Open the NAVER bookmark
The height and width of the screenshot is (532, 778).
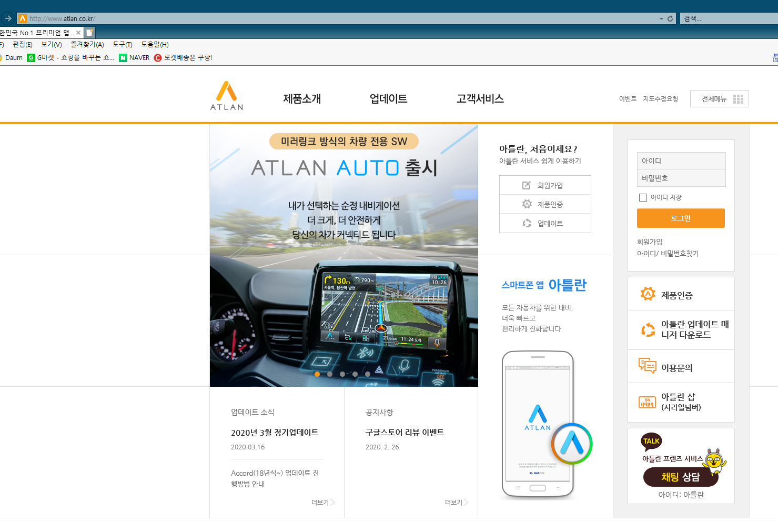(x=135, y=58)
